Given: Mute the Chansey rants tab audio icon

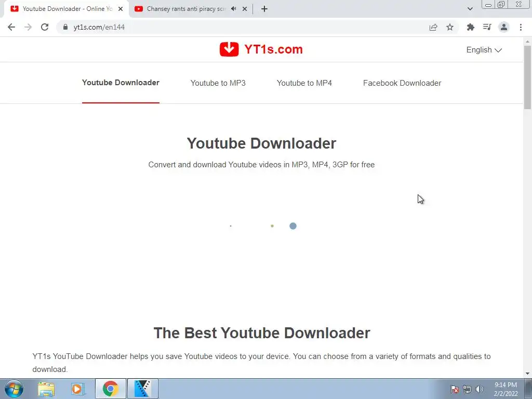Looking at the screenshot, I should click(x=233, y=9).
